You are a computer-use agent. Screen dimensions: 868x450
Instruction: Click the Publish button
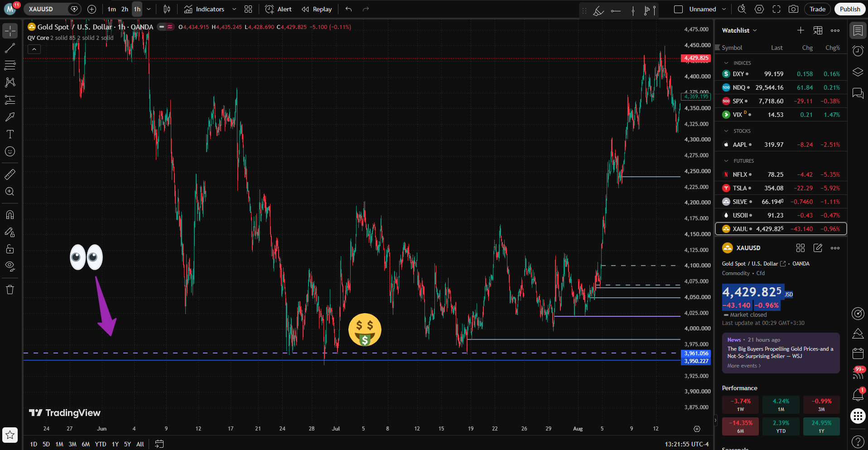[x=850, y=9]
